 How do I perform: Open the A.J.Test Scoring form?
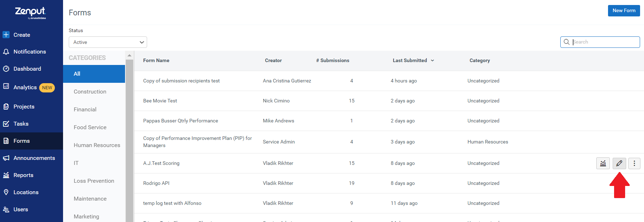pyautogui.click(x=161, y=163)
